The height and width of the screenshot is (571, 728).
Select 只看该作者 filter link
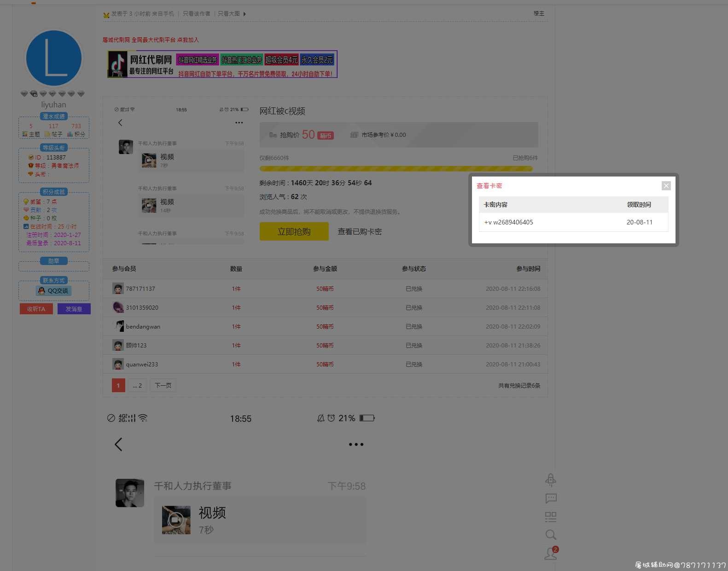click(x=197, y=14)
